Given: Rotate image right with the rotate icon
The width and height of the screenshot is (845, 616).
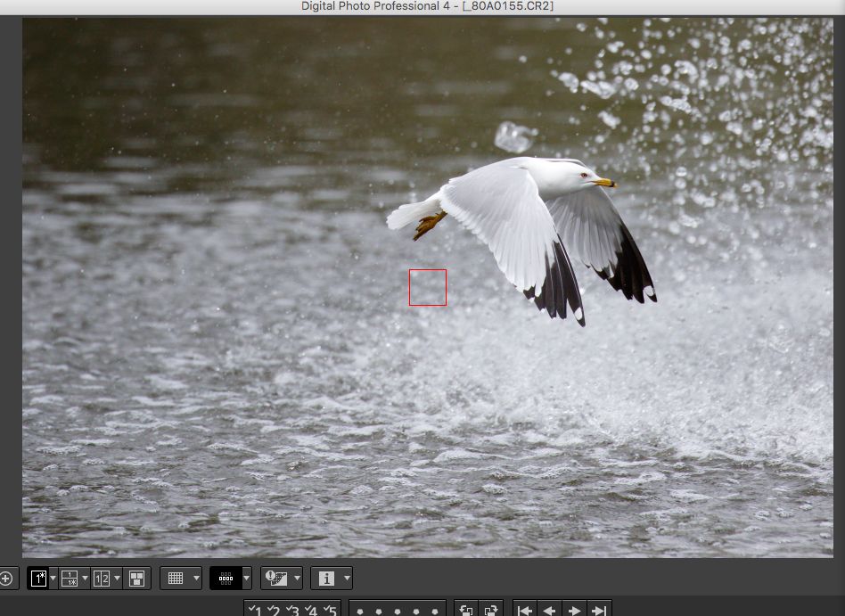Looking at the screenshot, I should [x=490, y=611].
